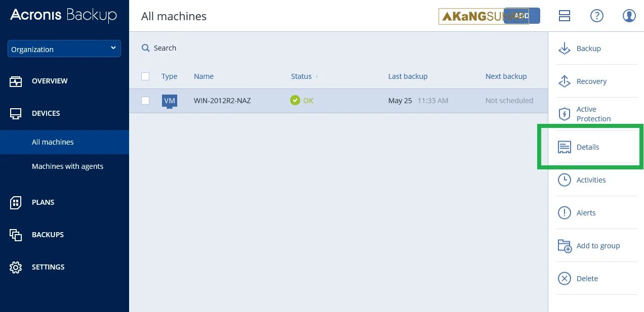Open the SETTINGS section
Screen dimensions: 644x312
pyautogui.click(x=48, y=267)
